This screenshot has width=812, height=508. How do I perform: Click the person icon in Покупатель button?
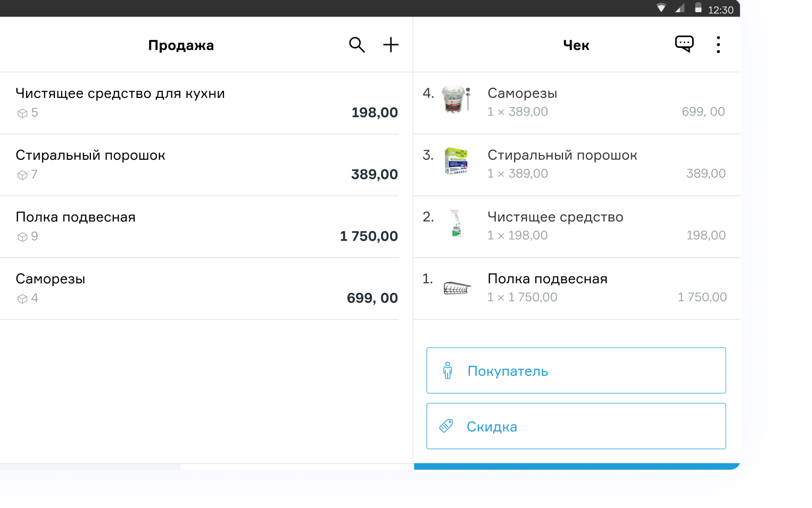click(448, 371)
